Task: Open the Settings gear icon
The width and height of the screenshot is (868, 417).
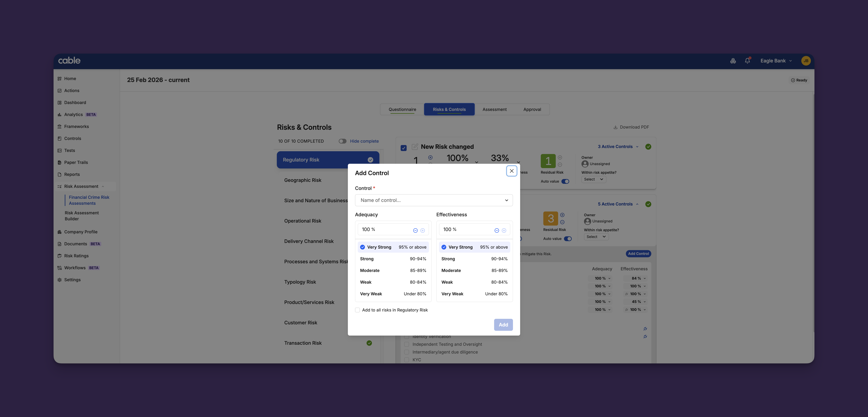Action: (60, 280)
